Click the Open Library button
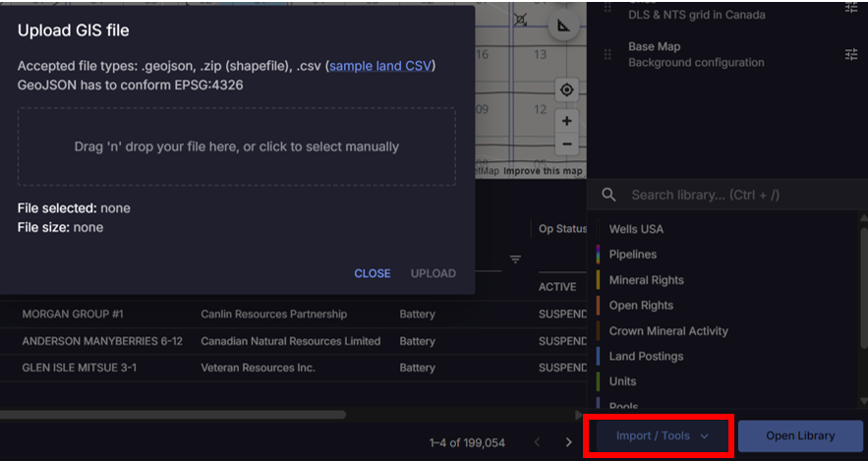868x461 pixels. (800, 435)
